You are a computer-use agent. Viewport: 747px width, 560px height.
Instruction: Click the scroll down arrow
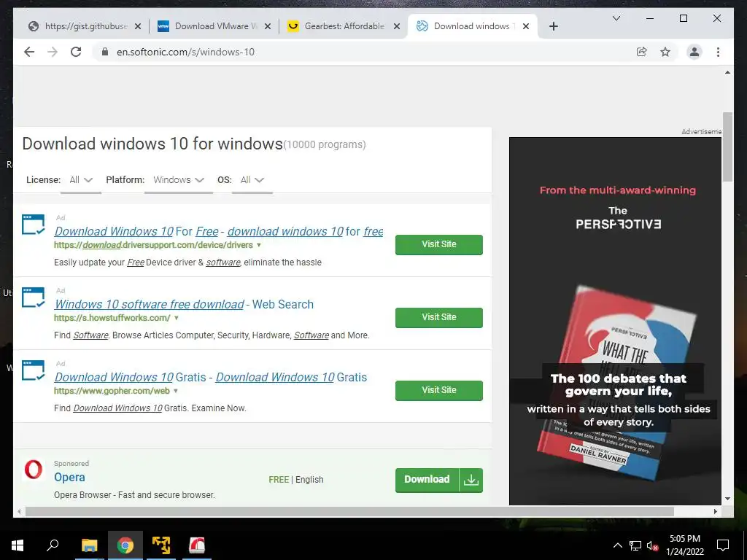[x=727, y=499]
